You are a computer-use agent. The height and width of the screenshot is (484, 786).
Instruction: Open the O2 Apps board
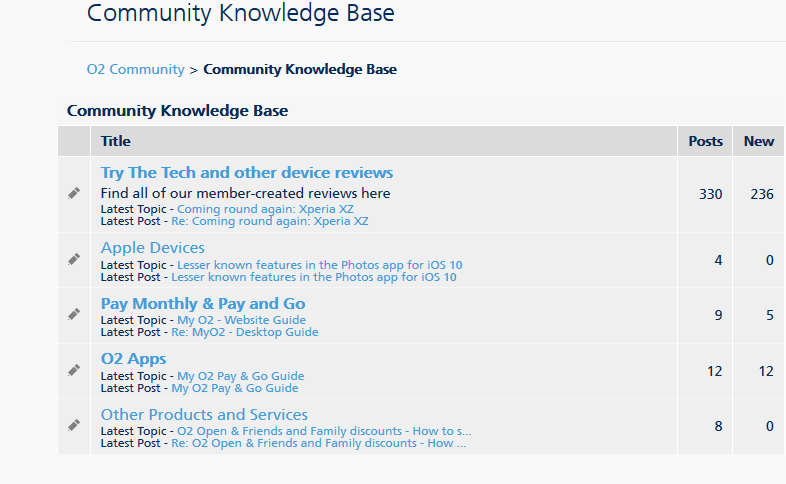tap(133, 358)
